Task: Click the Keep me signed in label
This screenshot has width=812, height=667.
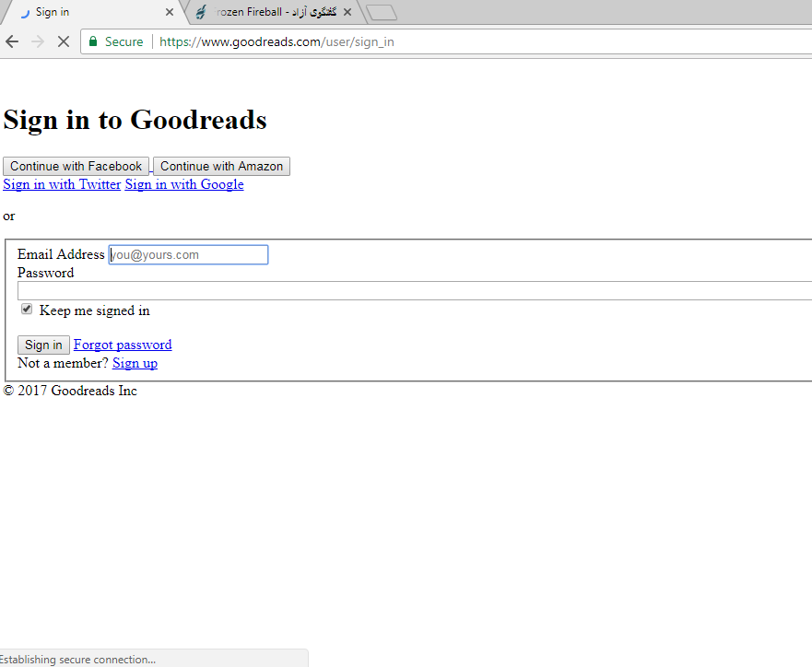Action: click(95, 310)
